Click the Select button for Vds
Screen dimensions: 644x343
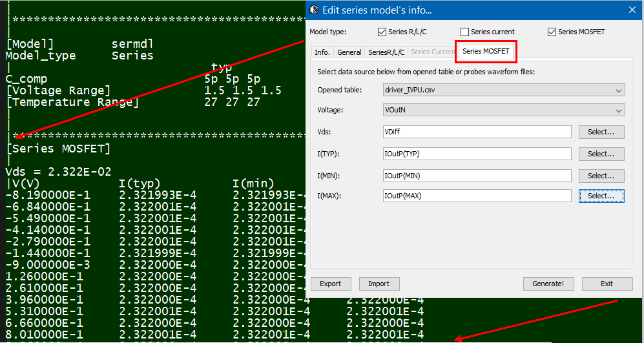[601, 132]
